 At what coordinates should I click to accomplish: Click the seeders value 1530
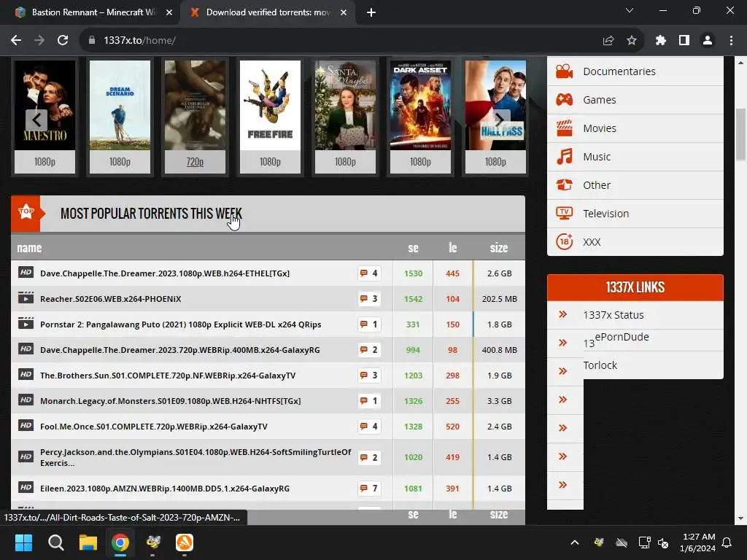point(413,273)
